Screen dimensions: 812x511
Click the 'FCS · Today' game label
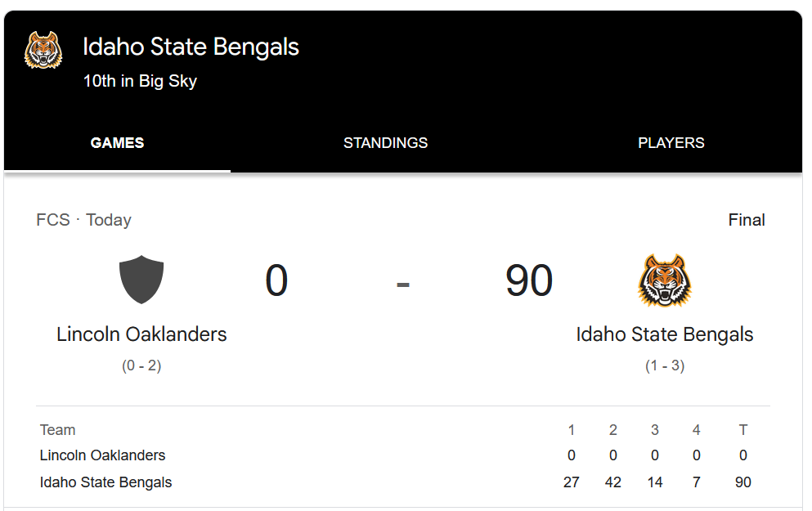click(84, 220)
